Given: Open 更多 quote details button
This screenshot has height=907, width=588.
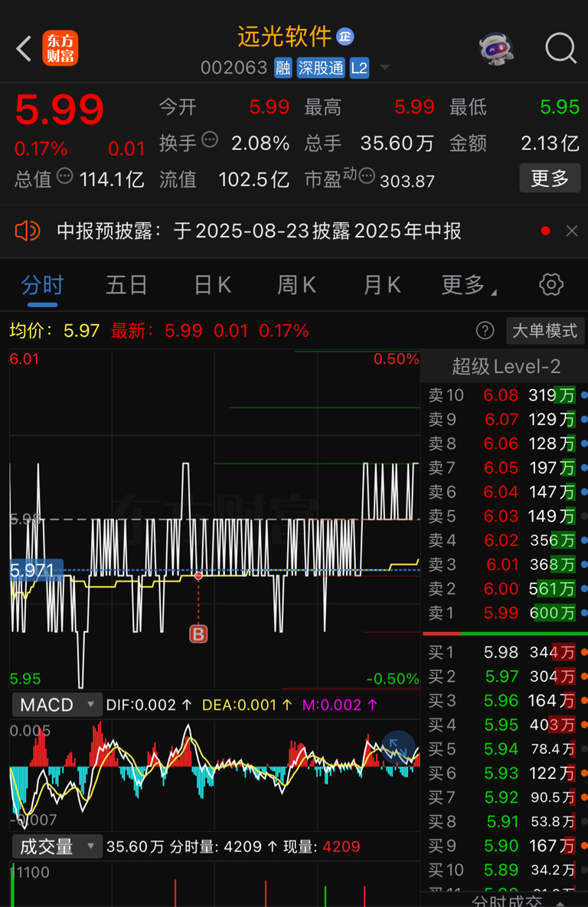Looking at the screenshot, I should pos(549,178).
